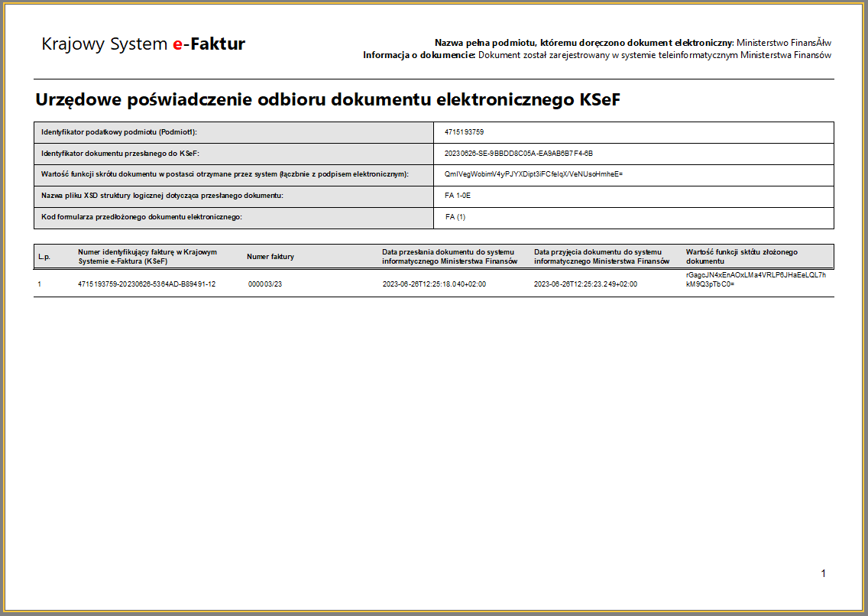Viewport: 868px width, 616px height.
Task: Click the Numer faktury column header
Action: pos(270,257)
